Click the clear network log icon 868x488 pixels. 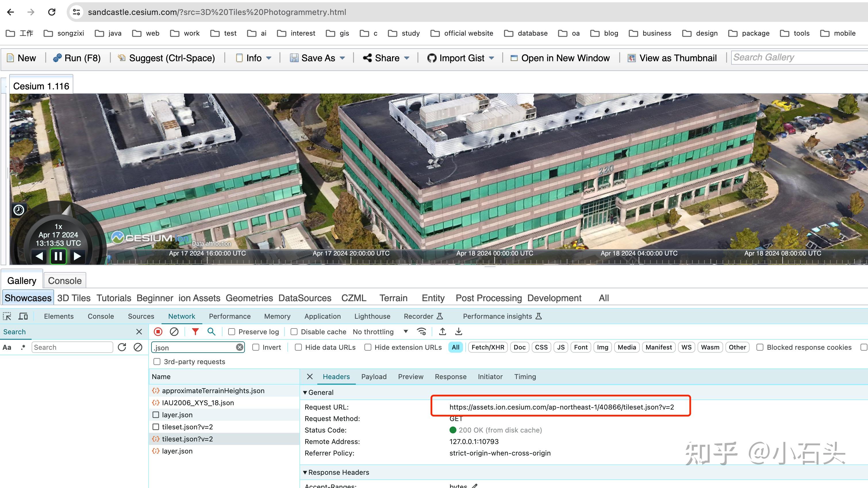tap(174, 332)
